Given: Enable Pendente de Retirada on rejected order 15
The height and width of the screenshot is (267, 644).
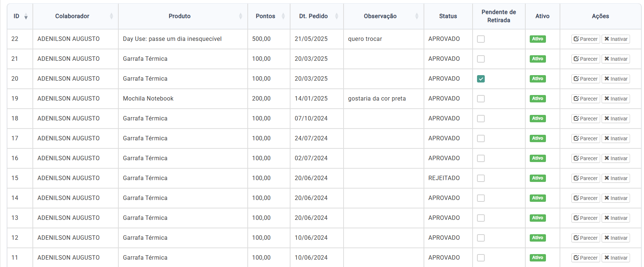Looking at the screenshot, I should pyautogui.click(x=481, y=178).
